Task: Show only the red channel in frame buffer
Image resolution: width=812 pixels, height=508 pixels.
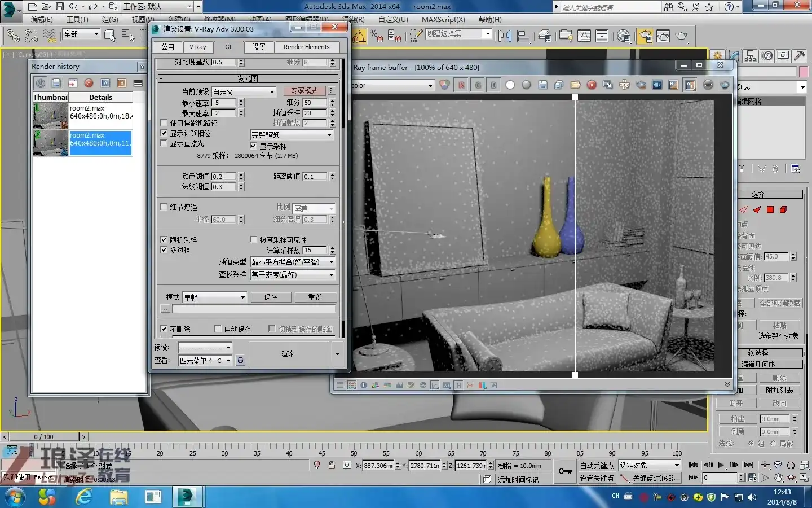Action: click(461, 85)
